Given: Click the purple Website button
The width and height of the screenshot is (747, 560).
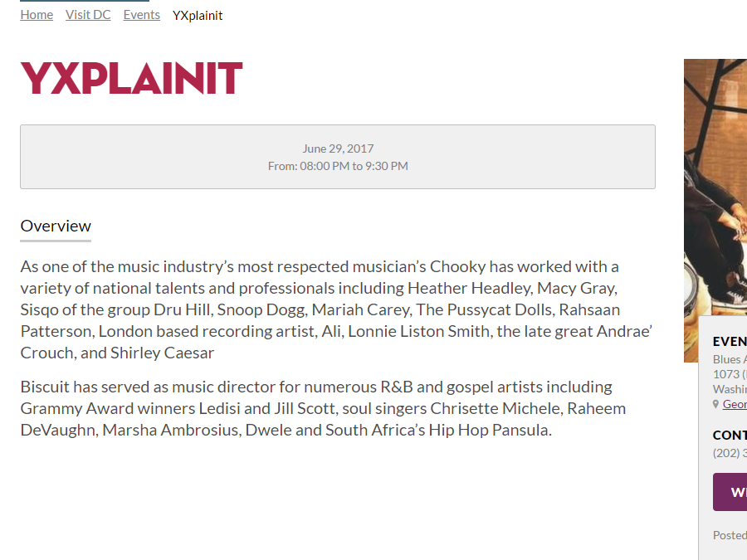Looking at the screenshot, I should [x=730, y=492].
